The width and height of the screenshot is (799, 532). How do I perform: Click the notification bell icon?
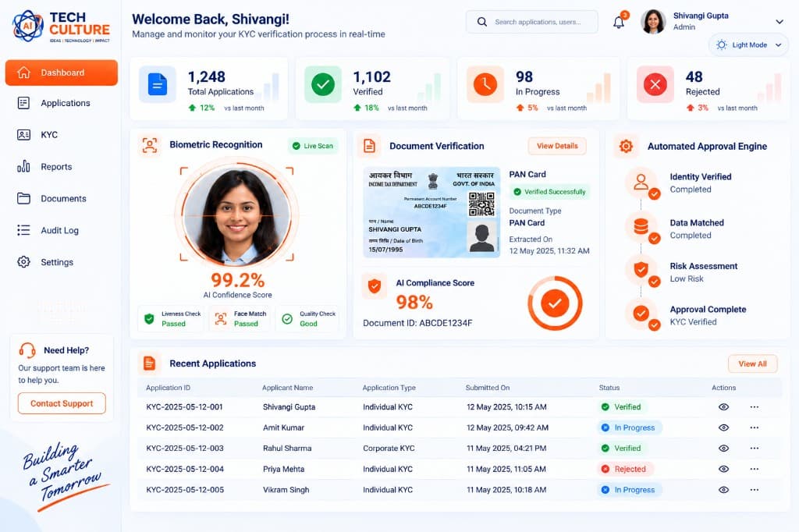coord(619,23)
